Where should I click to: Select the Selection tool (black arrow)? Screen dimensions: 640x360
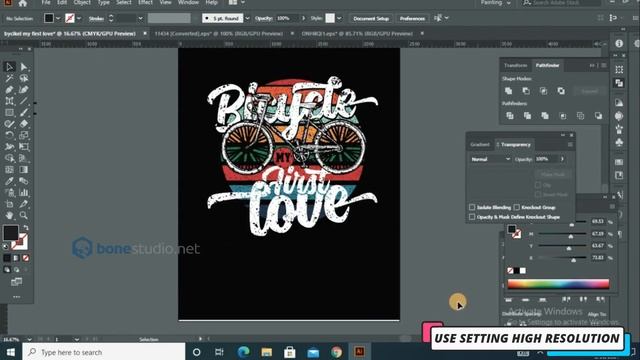click(9, 67)
